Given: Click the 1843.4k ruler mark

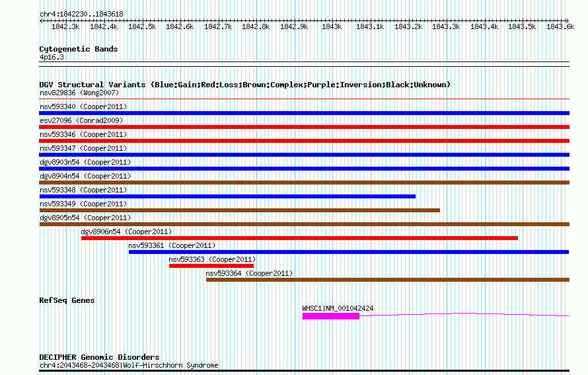Looking at the screenshot, I should click(x=484, y=26).
